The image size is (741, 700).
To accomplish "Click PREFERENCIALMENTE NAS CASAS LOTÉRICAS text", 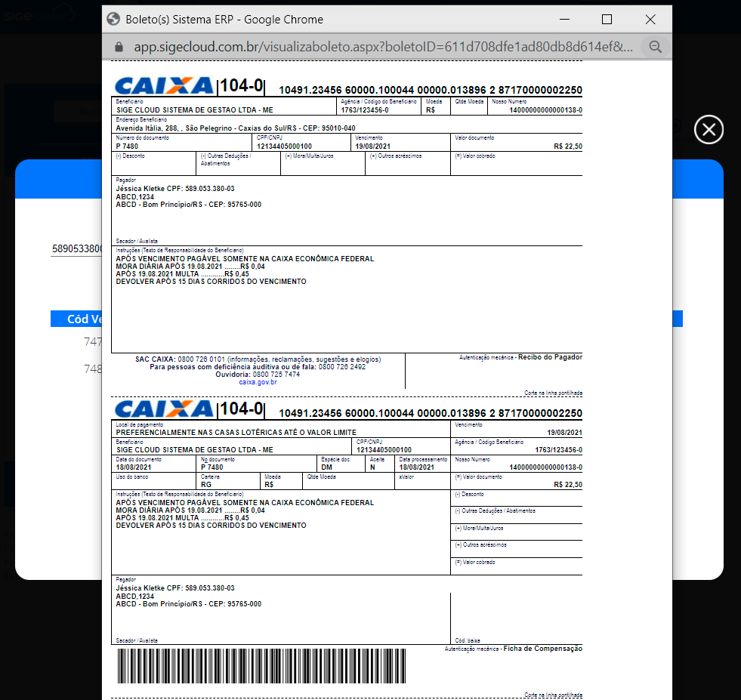I will click(236, 433).
